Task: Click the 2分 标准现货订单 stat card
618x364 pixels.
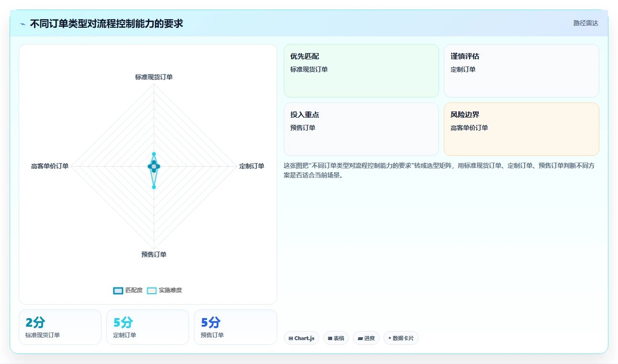Action: (60, 327)
